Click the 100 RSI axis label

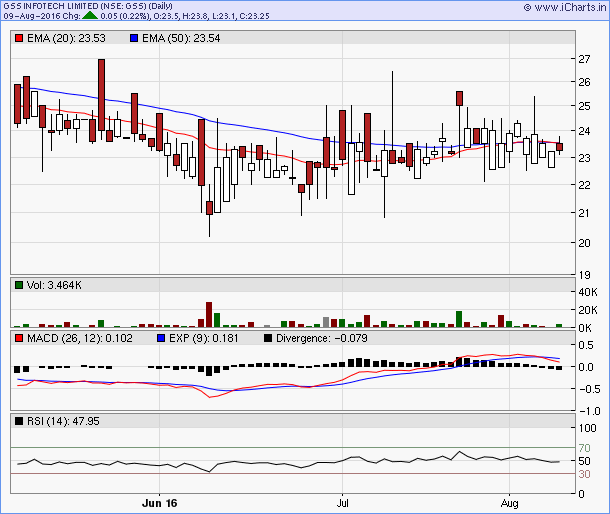click(x=587, y=428)
